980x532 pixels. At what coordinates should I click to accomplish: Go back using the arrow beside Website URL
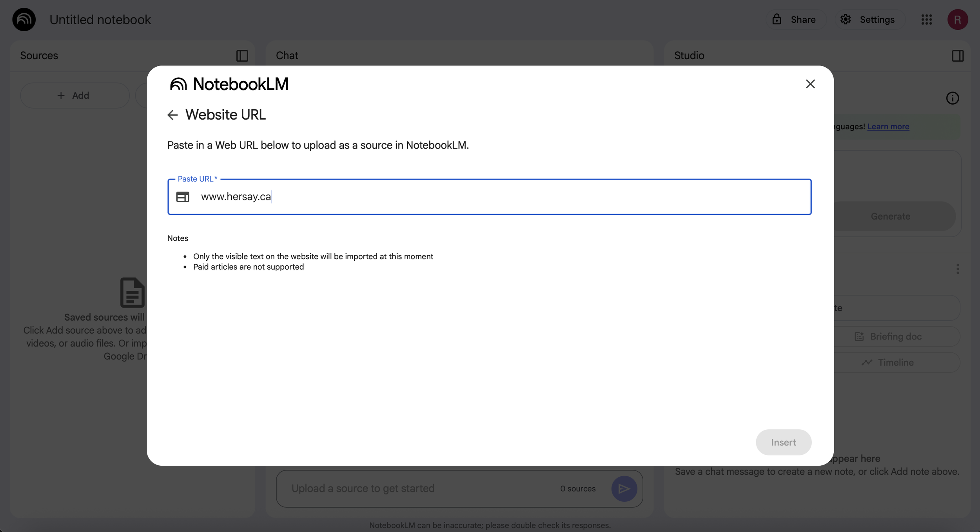(x=172, y=115)
